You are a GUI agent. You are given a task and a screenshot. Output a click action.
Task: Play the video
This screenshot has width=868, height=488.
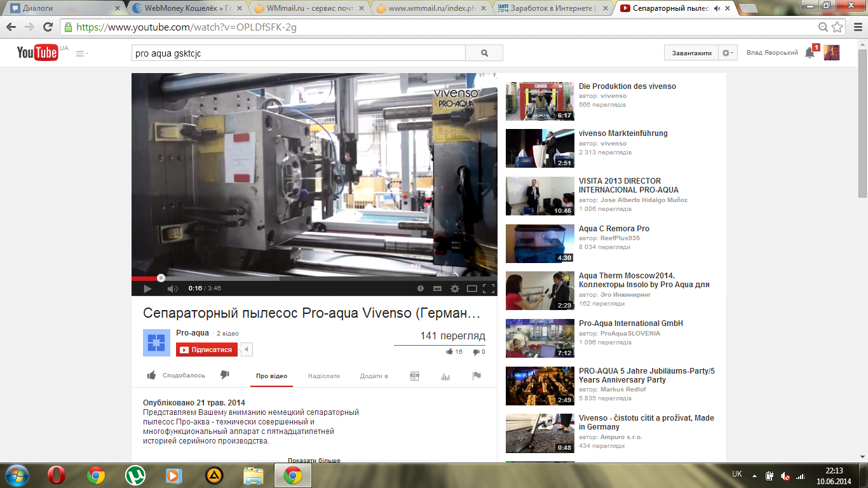pyautogui.click(x=147, y=288)
